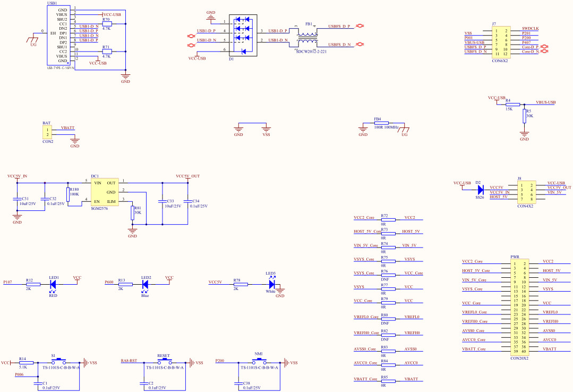The image size is (573, 392).
Task: Select the LED3 White diode symbol
Action: (272, 285)
